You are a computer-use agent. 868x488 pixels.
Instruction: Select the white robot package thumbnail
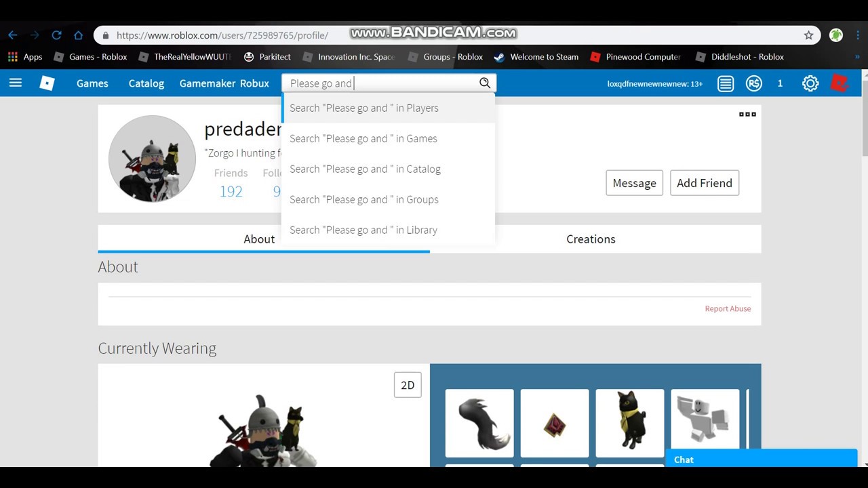point(705,423)
